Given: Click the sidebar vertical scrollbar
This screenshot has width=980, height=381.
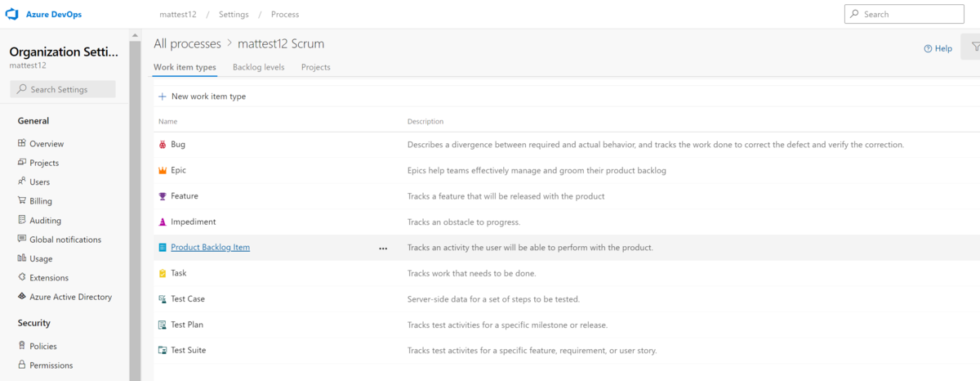Looking at the screenshot, I should [x=135, y=204].
